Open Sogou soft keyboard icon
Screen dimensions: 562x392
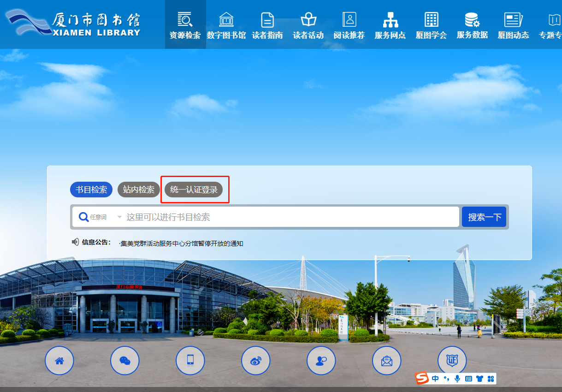[x=468, y=379]
